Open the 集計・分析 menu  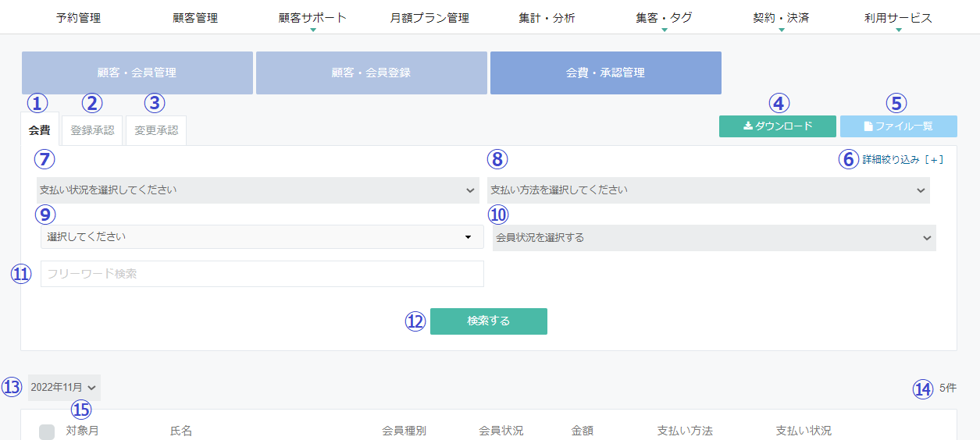(x=547, y=18)
